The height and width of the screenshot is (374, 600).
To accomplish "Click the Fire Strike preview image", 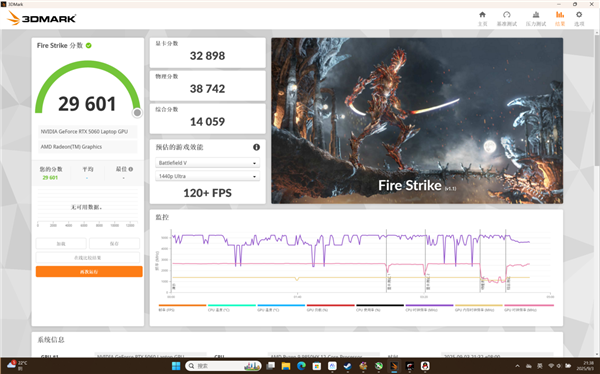I will 417,121.
